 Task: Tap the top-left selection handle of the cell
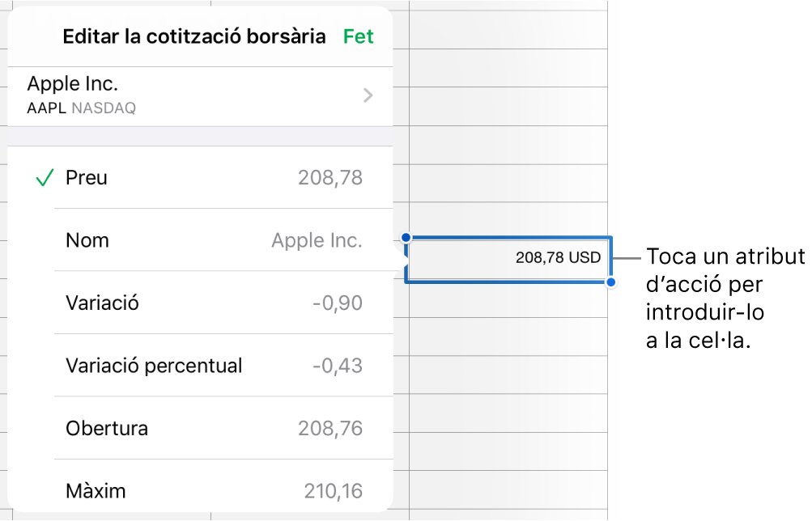point(405,235)
